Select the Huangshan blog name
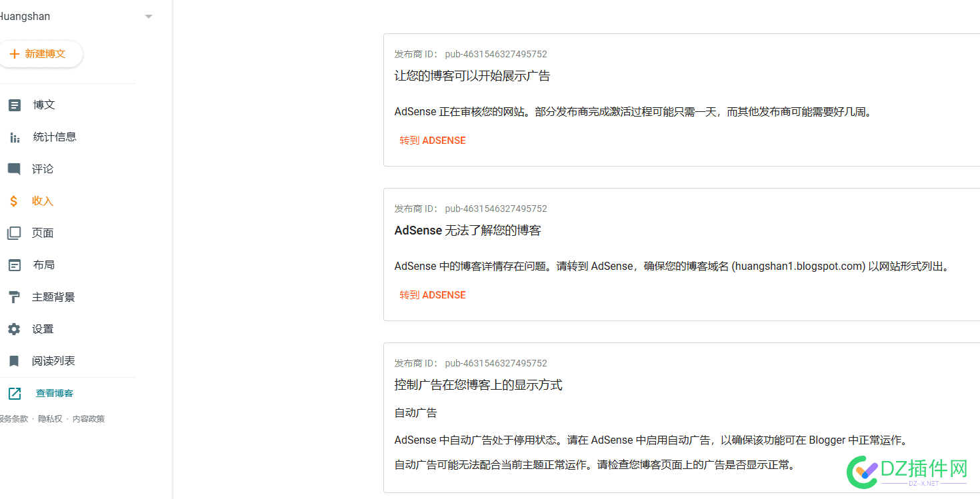 (x=24, y=17)
